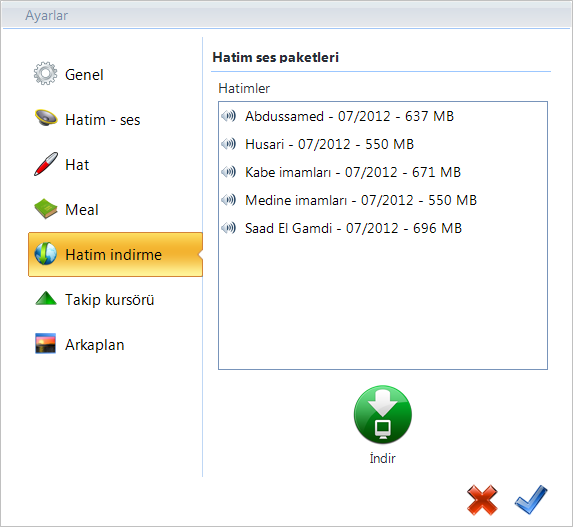The height and width of the screenshot is (527, 573).
Task: Switch to the Genel tab label
Action: pyautogui.click(x=84, y=75)
